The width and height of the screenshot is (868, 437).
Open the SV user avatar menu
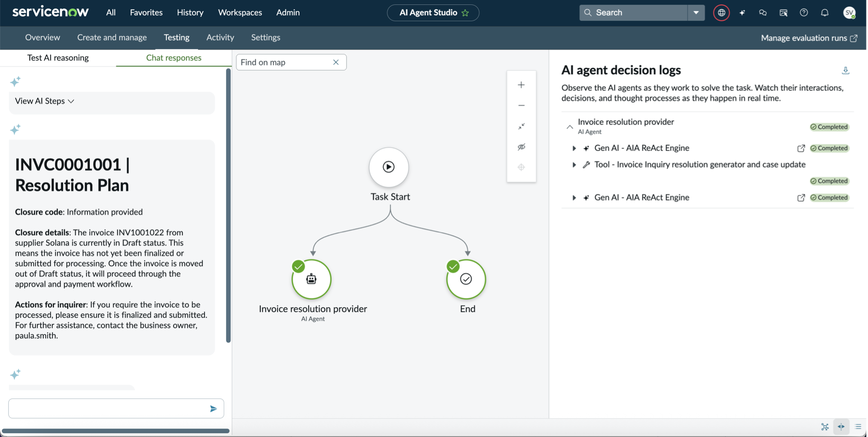[849, 13]
